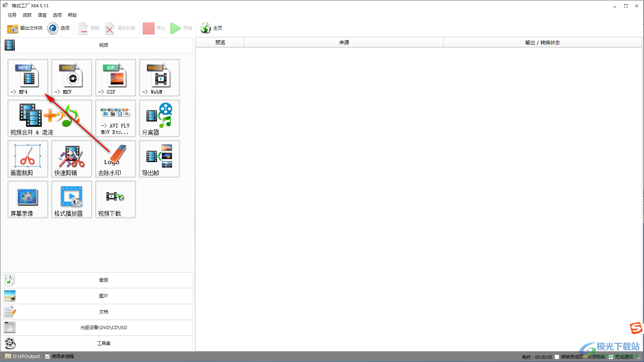Click 清空列表 toolbar button
This screenshot has height=362, width=644.
click(120, 28)
